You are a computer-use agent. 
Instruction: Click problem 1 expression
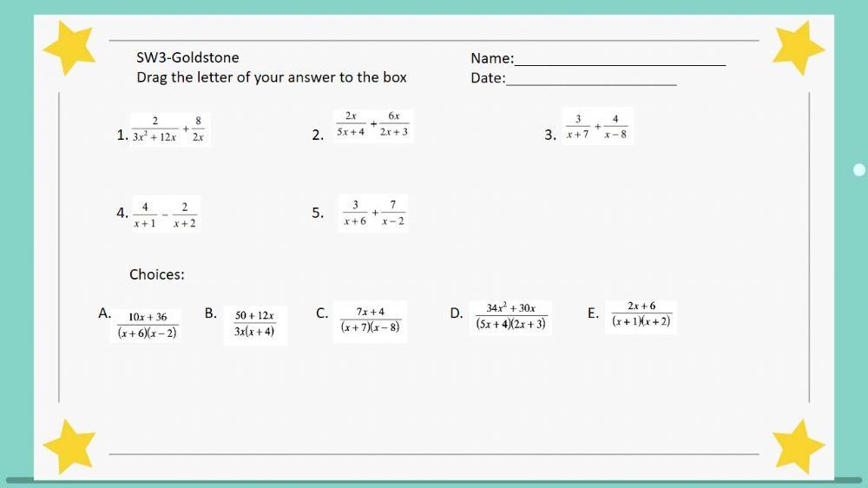[169, 129]
